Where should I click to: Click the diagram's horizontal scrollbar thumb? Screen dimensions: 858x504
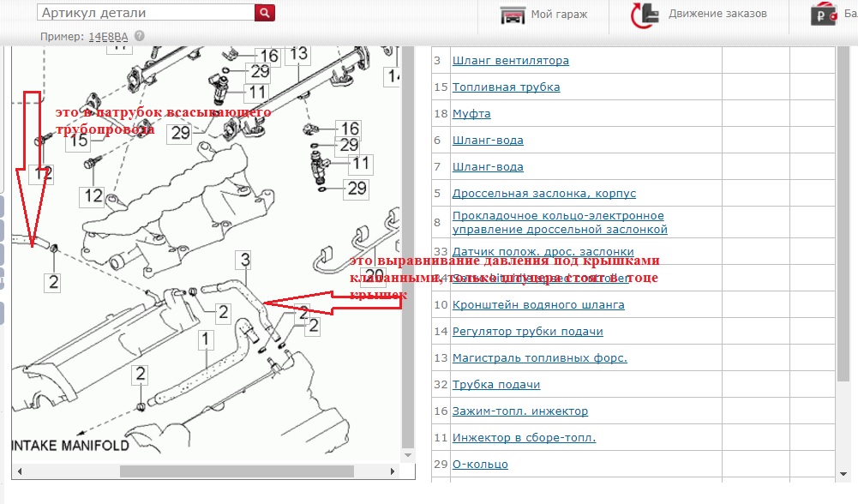pos(236,471)
